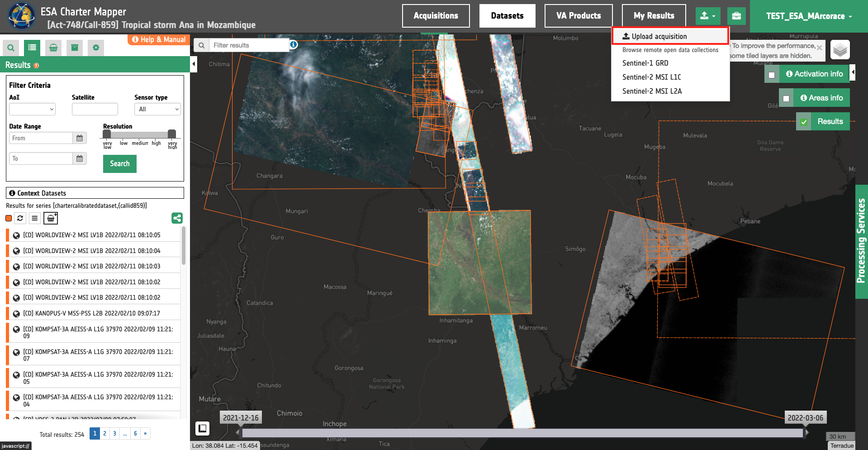The height and width of the screenshot is (450, 868).
Task: Click the Filter results input on the map
Action: click(249, 45)
